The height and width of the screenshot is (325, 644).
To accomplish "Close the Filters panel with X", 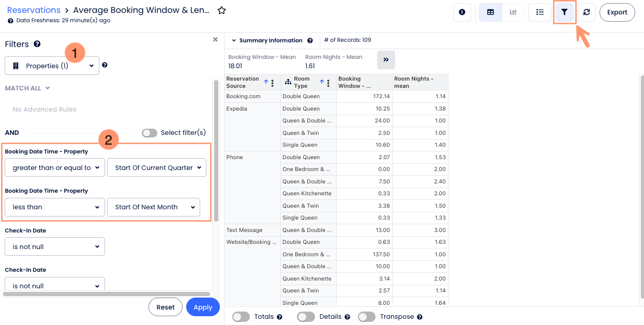I will (215, 39).
